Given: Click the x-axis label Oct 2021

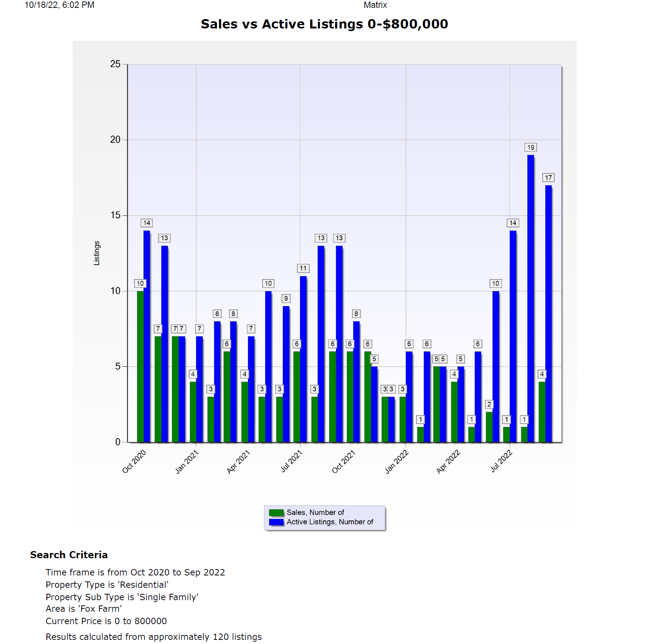Looking at the screenshot, I should pyautogui.click(x=343, y=462).
